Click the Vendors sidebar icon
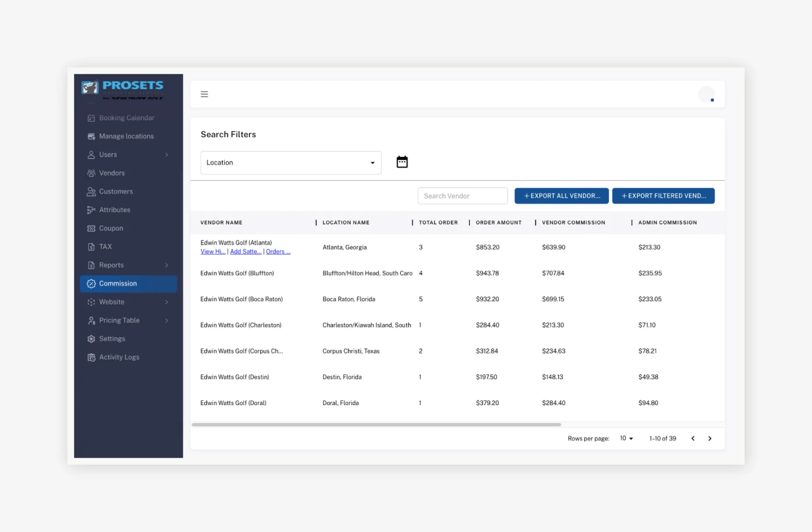812x532 pixels. pyautogui.click(x=91, y=173)
